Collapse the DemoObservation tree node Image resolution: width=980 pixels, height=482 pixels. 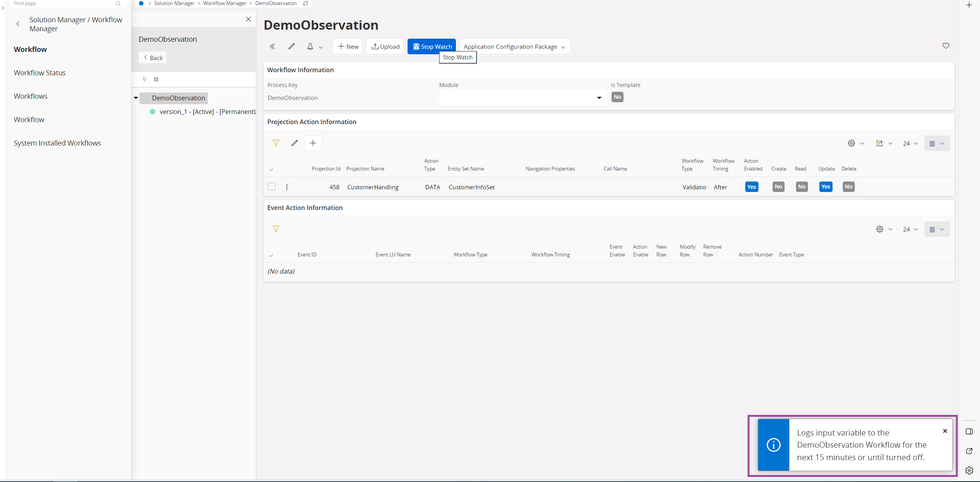tap(136, 98)
